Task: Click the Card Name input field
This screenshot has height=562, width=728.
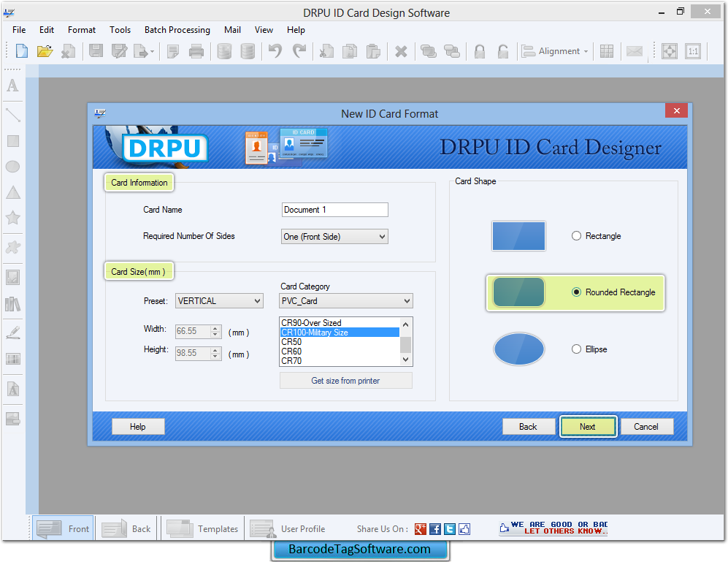Action: coord(334,210)
